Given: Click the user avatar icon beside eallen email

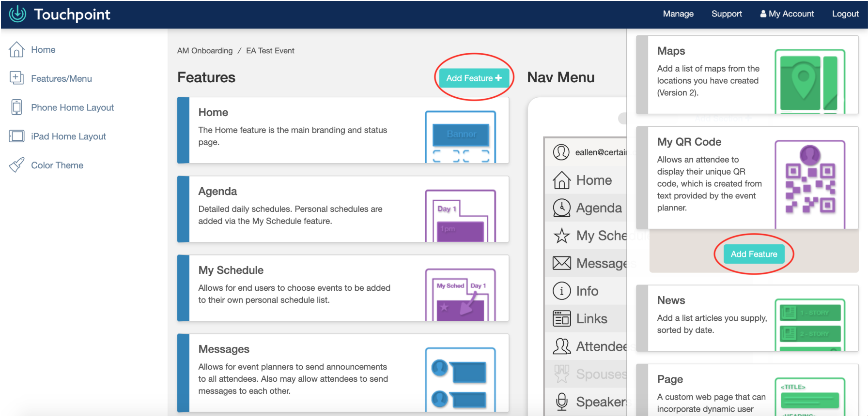Looking at the screenshot, I should point(561,152).
